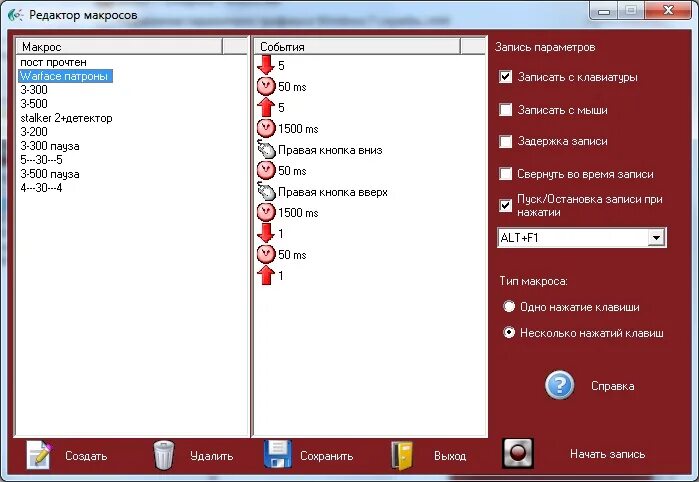Select the first 1500 ms delay clock icon
699x482 pixels.
[266, 128]
